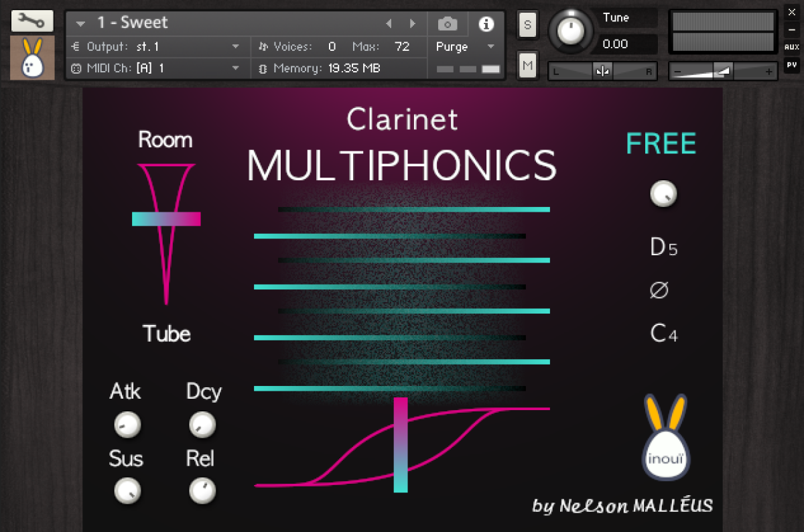Image resolution: width=804 pixels, height=532 pixels.
Task: Click the Room/Tube slider handle
Action: click(166, 219)
